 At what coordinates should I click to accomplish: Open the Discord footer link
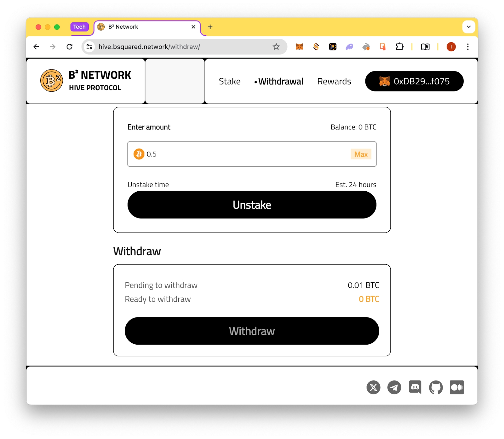(415, 387)
